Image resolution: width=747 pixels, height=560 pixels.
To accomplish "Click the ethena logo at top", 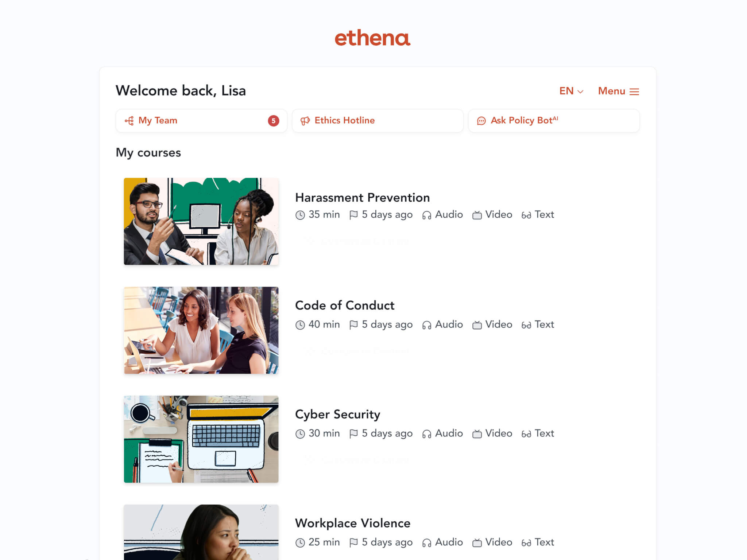I will (x=373, y=38).
